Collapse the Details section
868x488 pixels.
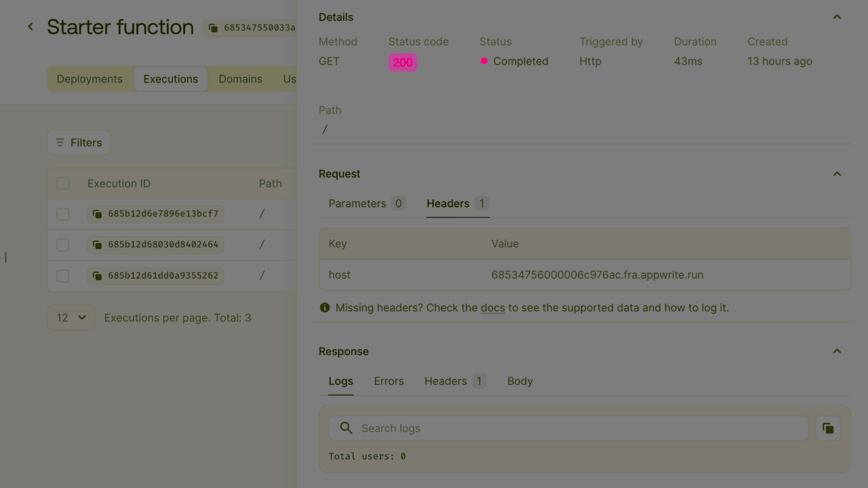[836, 16]
